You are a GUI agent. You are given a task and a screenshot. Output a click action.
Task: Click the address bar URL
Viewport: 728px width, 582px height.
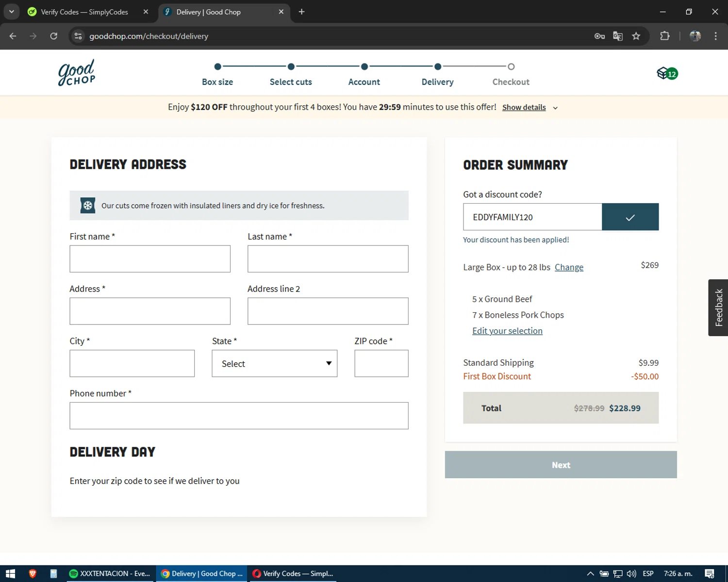149,36
